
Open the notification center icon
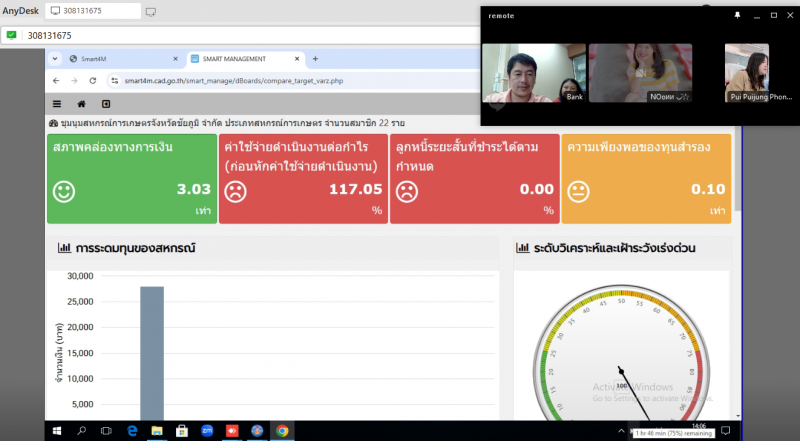(726, 431)
